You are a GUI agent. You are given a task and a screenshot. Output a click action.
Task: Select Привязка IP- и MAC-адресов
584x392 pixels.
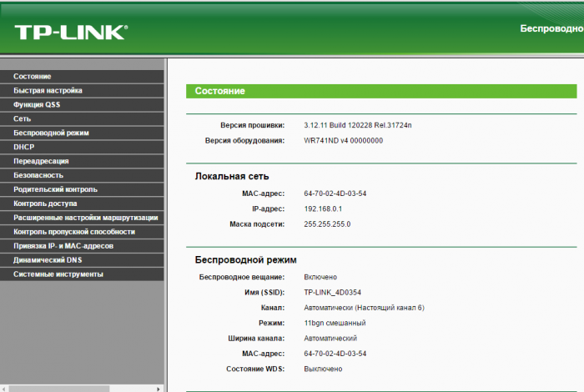[63, 246]
